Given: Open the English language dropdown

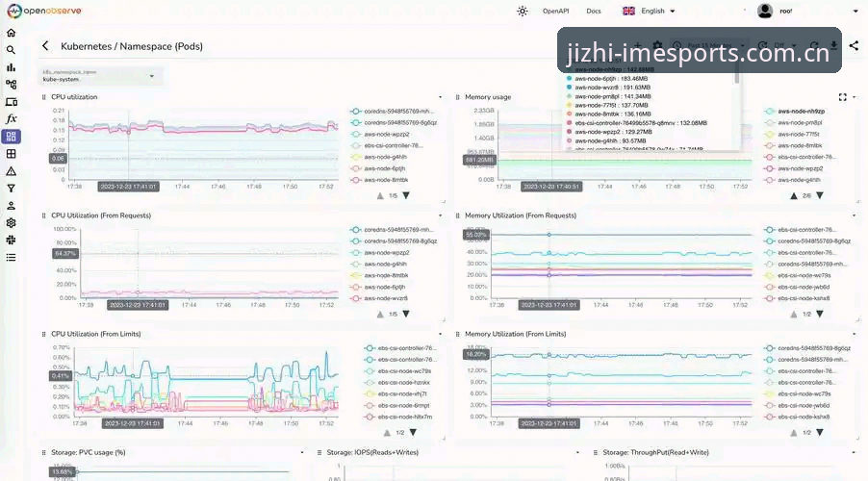Looking at the screenshot, I should click(649, 12).
